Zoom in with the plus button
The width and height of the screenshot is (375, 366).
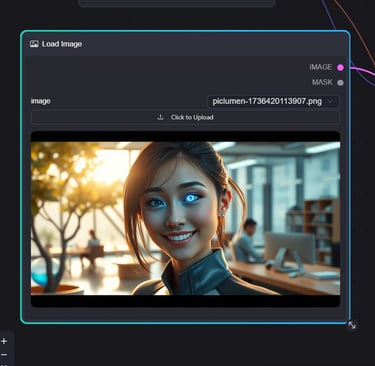click(4, 341)
